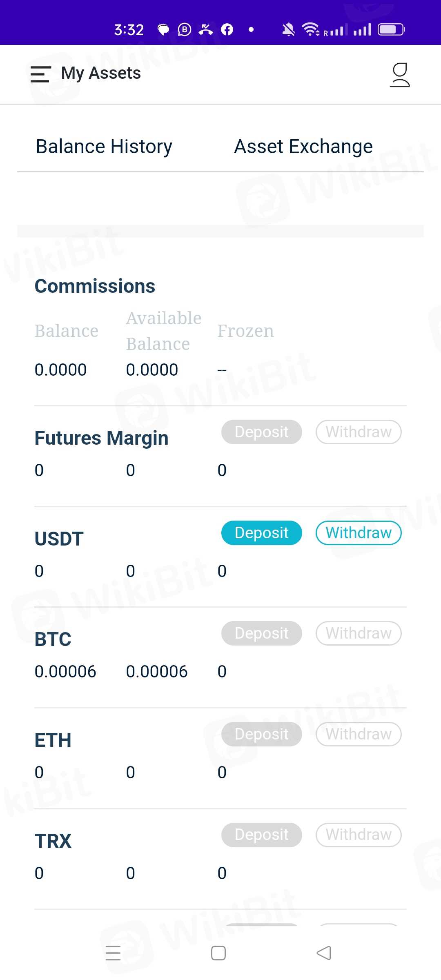Open the user profile icon
The height and width of the screenshot is (980, 441).
400,75
